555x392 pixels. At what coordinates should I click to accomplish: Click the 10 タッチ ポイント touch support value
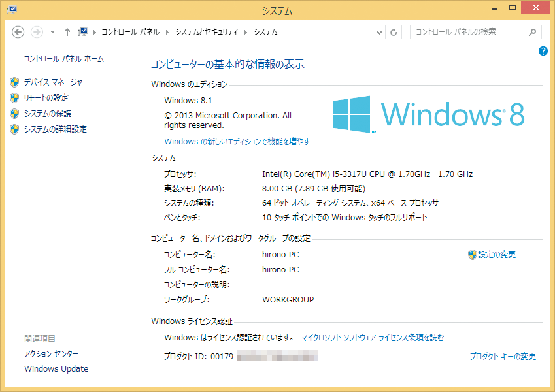pos(345,217)
